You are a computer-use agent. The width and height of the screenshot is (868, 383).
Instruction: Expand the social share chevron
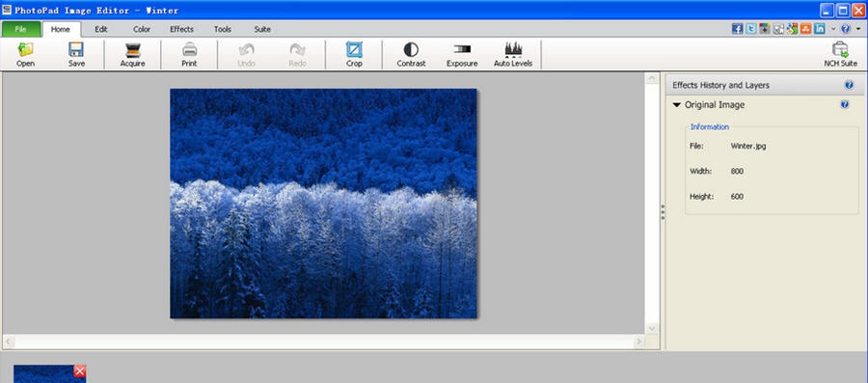(x=833, y=29)
